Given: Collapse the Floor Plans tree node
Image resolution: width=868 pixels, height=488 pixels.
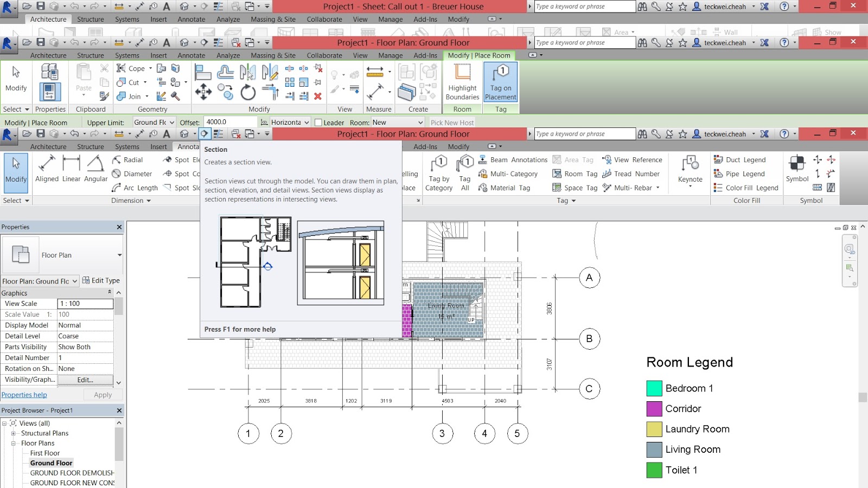Looking at the screenshot, I should coord(14,444).
